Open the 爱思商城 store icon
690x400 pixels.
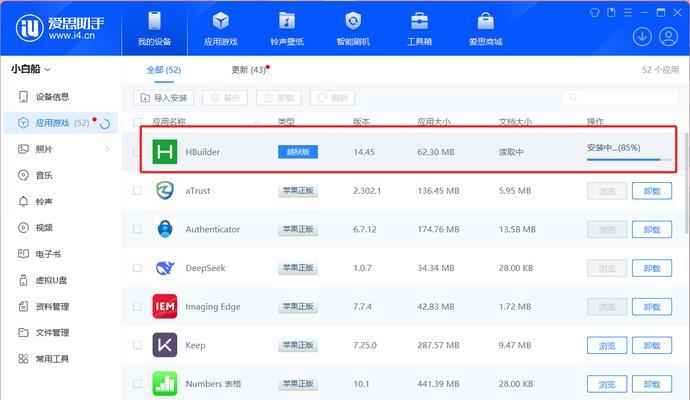pos(485,21)
